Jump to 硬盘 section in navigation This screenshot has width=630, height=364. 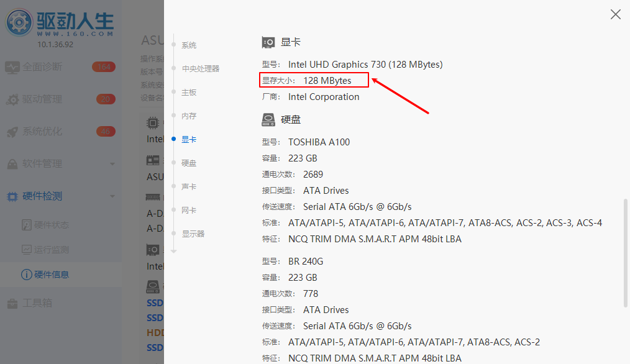[189, 163]
